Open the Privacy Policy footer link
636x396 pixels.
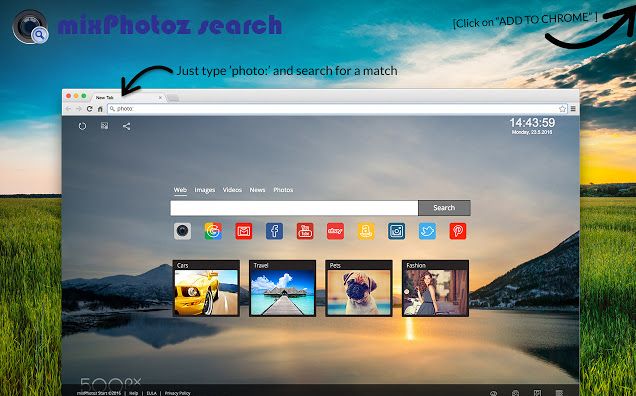[x=178, y=393]
